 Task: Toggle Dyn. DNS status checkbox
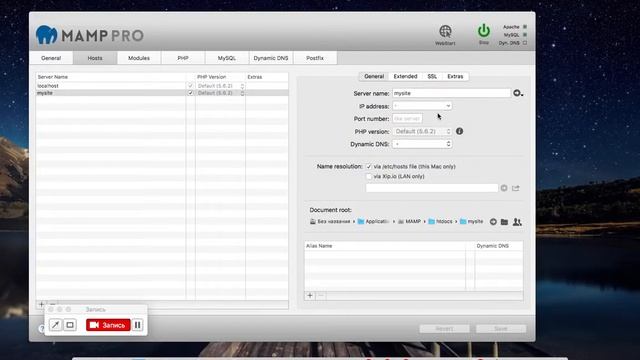pyautogui.click(x=525, y=42)
